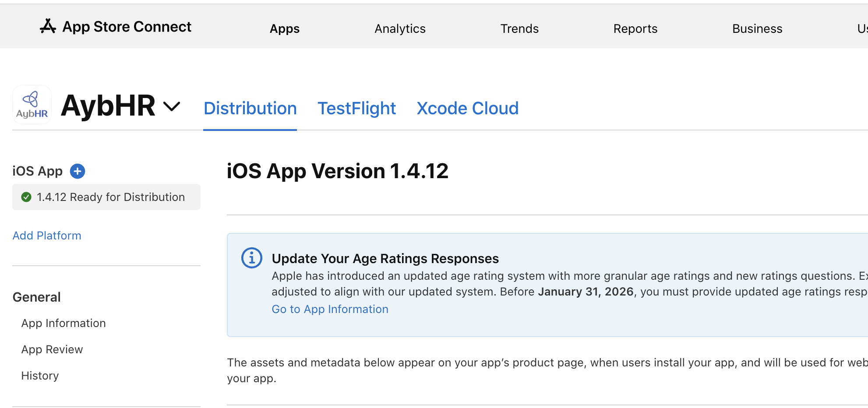The height and width of the screenshot is (408, 868).
Task: Click the green checkmark status icon
Action: pyautogui.click(x=26, y=197)
